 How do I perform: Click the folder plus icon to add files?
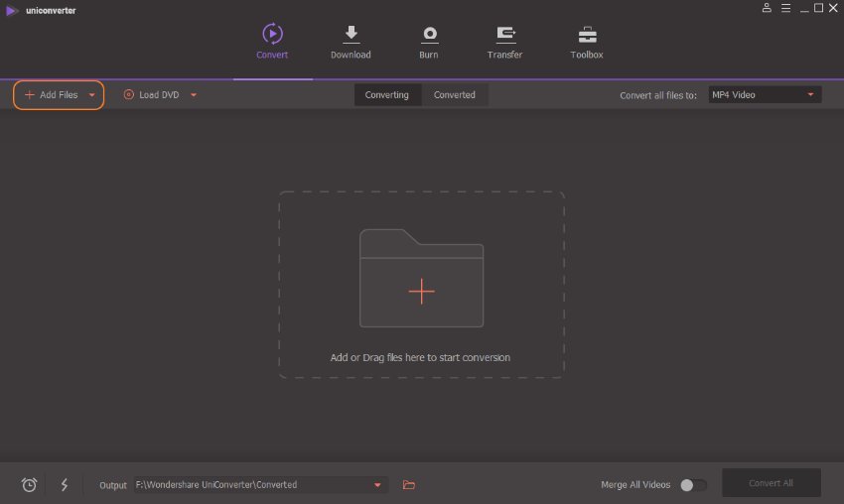tap(421, 278)
